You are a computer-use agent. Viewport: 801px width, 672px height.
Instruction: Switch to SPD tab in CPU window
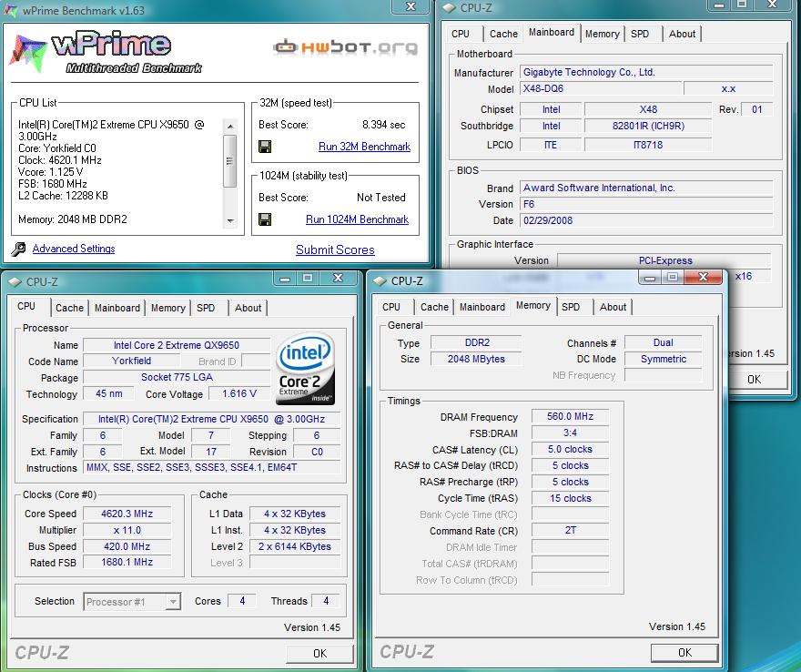[206, 308]
